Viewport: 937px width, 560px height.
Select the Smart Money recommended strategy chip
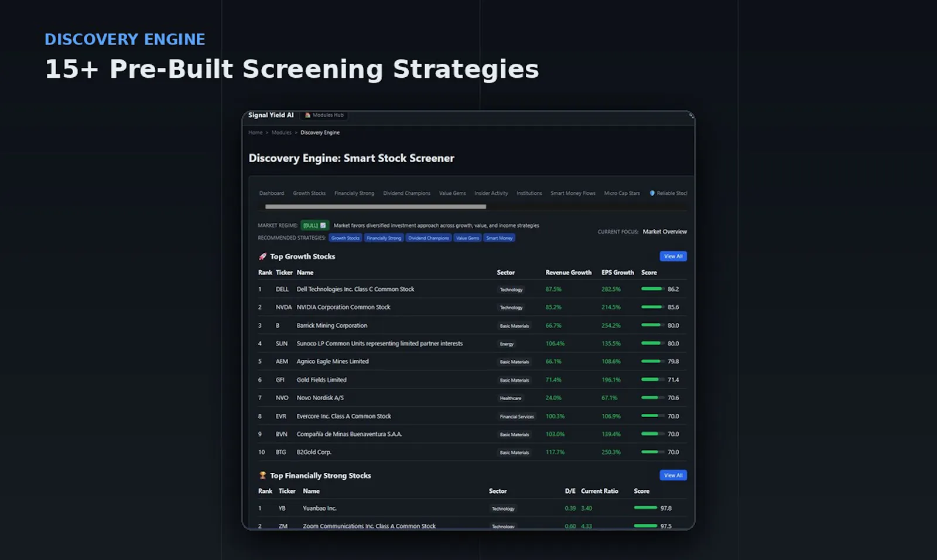[x=500, y=238]
